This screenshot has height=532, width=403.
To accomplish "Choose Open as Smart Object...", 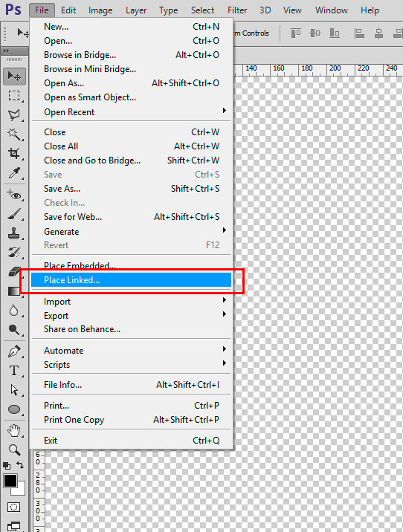I will pos(131,97).
